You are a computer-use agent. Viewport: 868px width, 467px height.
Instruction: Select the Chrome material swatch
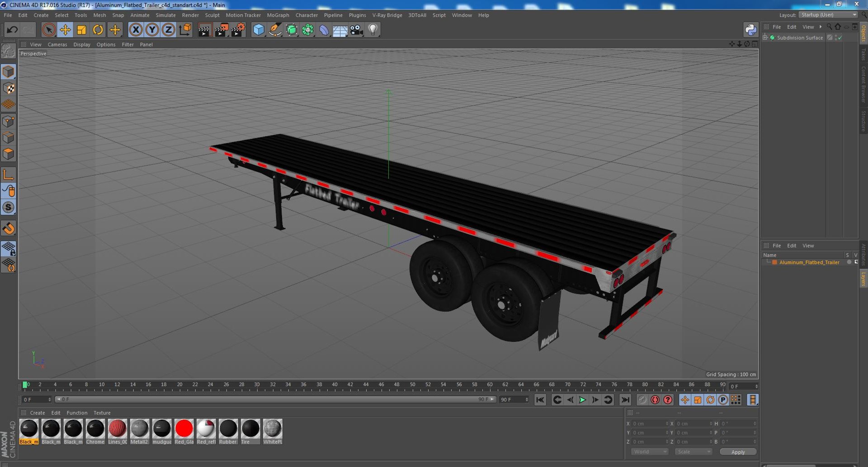(95, 432)
